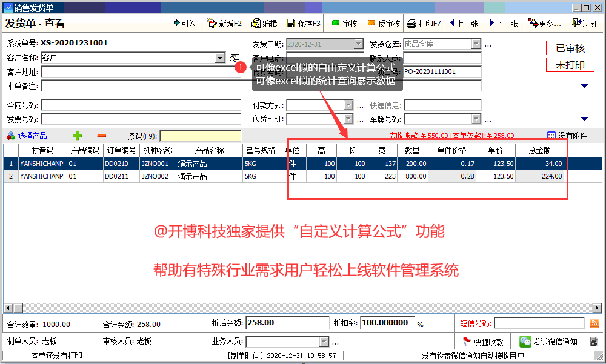Image resolution: width=606 pixels, height=364 pixels.
Task: Click the 发票号码 input field
Action: pyautogui.click(x=141, y=119)
